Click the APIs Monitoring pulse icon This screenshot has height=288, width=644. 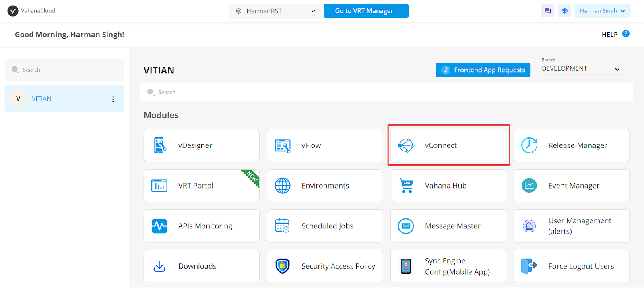[x=159, y=226]
